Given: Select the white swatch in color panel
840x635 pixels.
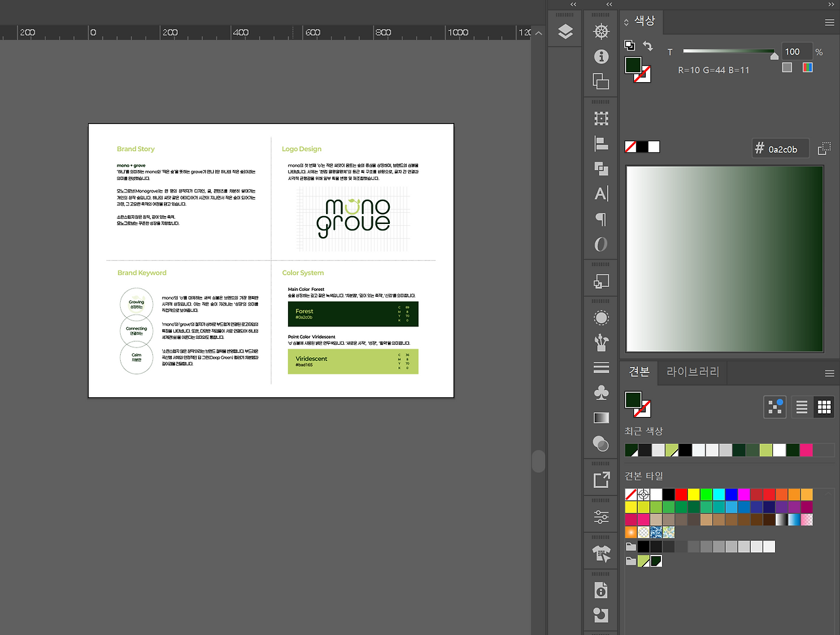Looking at the screenshot, I should 654,146.
